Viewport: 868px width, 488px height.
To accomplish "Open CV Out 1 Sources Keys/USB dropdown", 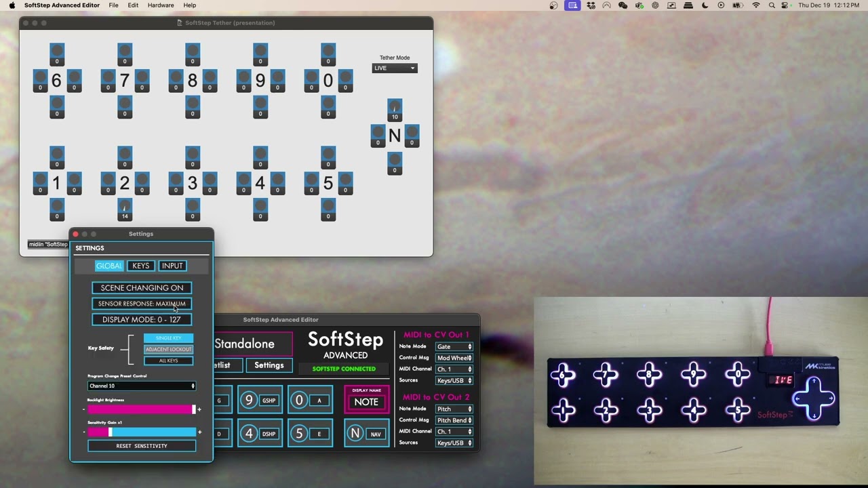I will coord(454,380).
